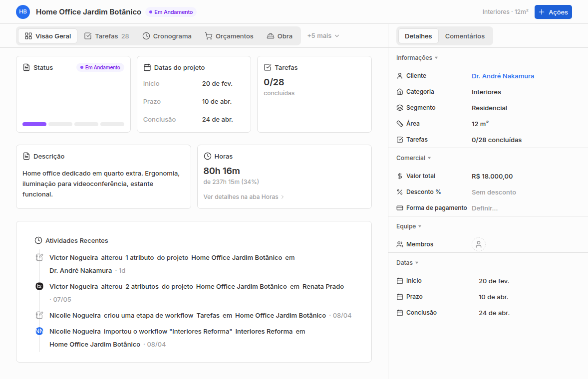The height and width of the screenshot is (379, 588).
Task: Click the last grey status progress segment
Action: pos(112,124)
